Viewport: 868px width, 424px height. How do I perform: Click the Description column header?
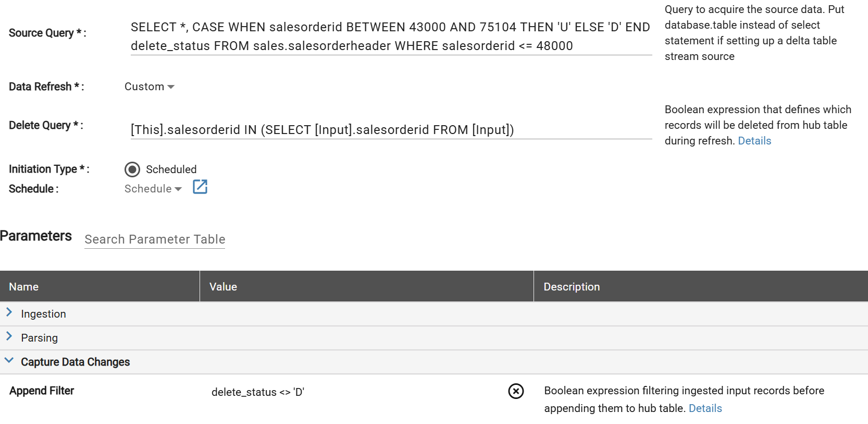[572, 287]
